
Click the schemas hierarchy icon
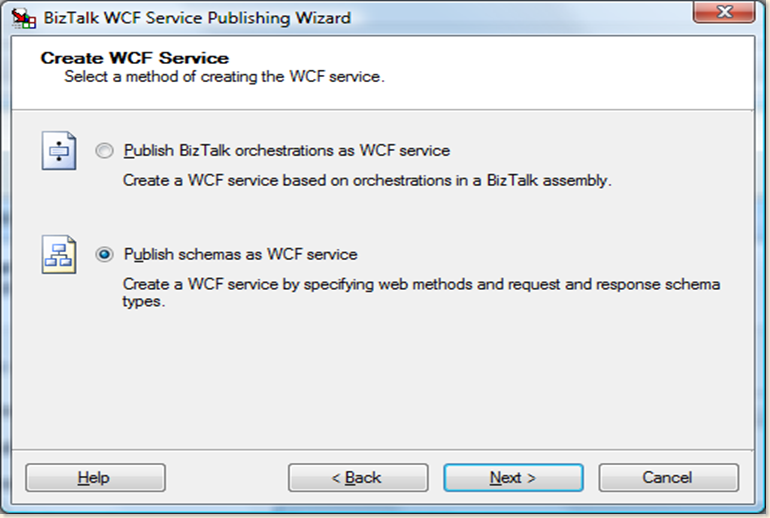[58, 254]
